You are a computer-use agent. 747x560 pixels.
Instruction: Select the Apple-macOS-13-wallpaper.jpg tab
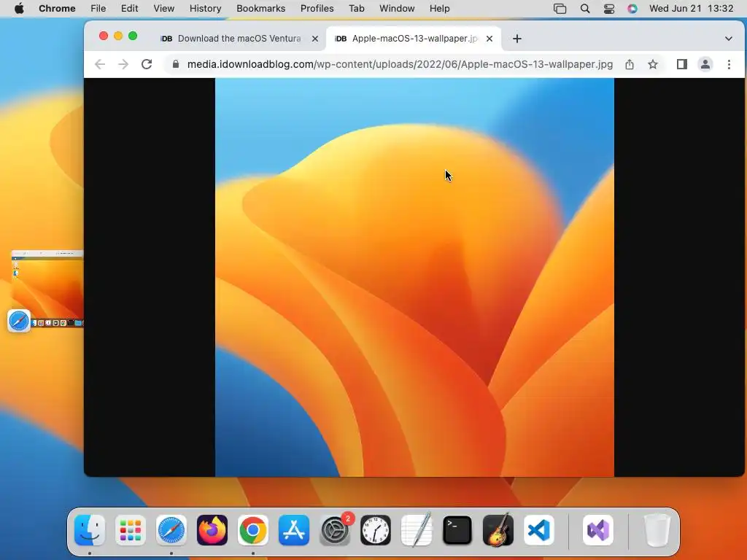pyautogui.click(x=414, y=39)
